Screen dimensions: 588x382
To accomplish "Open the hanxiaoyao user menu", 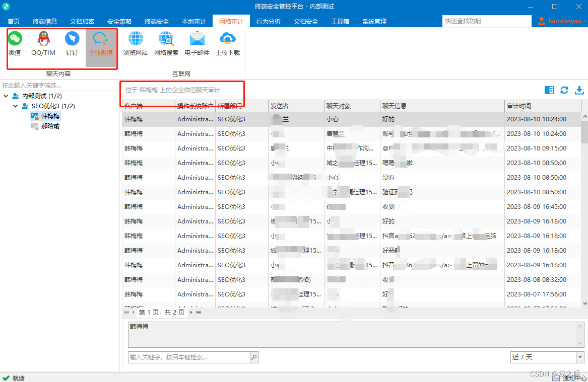I will tap(561, 21).
